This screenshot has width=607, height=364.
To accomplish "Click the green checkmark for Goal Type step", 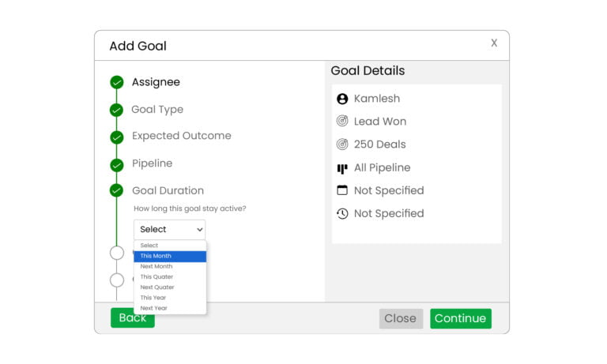I will (117, 110).
